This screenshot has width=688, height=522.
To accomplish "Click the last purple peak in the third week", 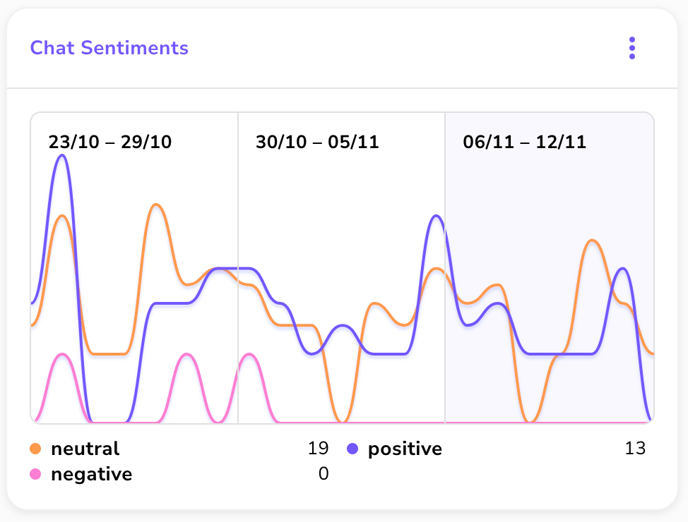I will pos(622,270).
